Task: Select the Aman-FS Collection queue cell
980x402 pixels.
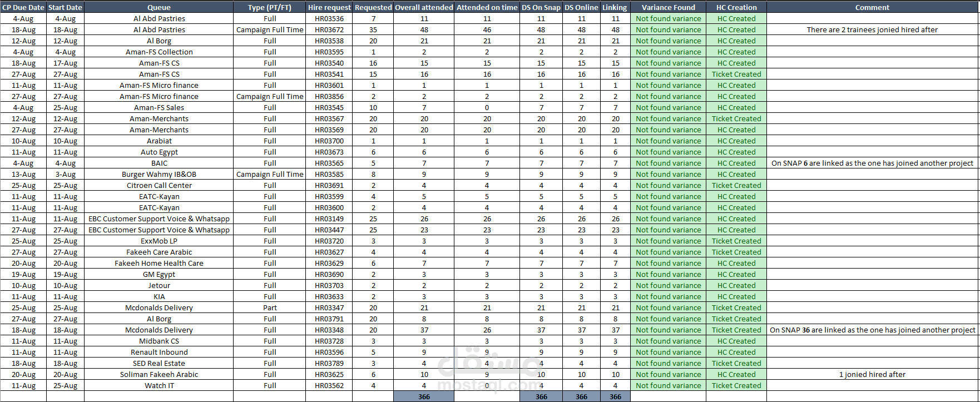Action: (159, 52)
